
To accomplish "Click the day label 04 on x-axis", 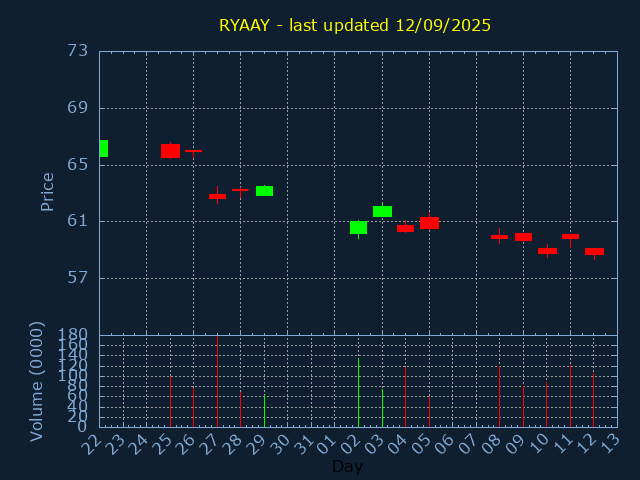I will (397, 444).
